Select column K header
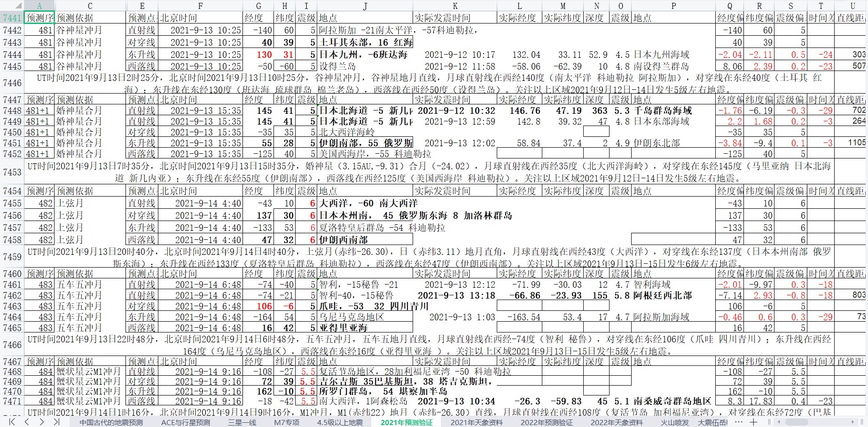Image resolution: width=868 pixels, height=427 pixels. coord(455,6)
